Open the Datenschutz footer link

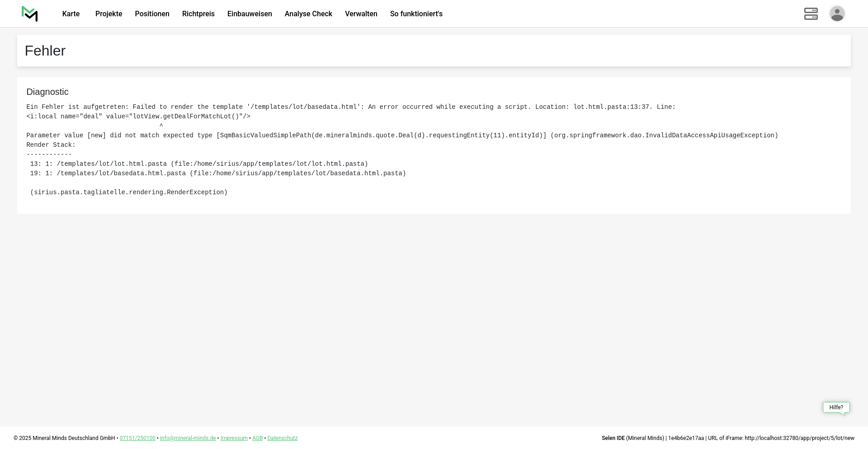click(x=282, y=438)
